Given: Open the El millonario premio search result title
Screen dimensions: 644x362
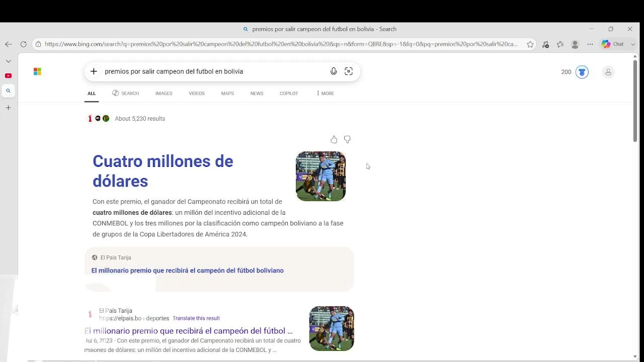Looking at the screenshot, I should [189, 331].
